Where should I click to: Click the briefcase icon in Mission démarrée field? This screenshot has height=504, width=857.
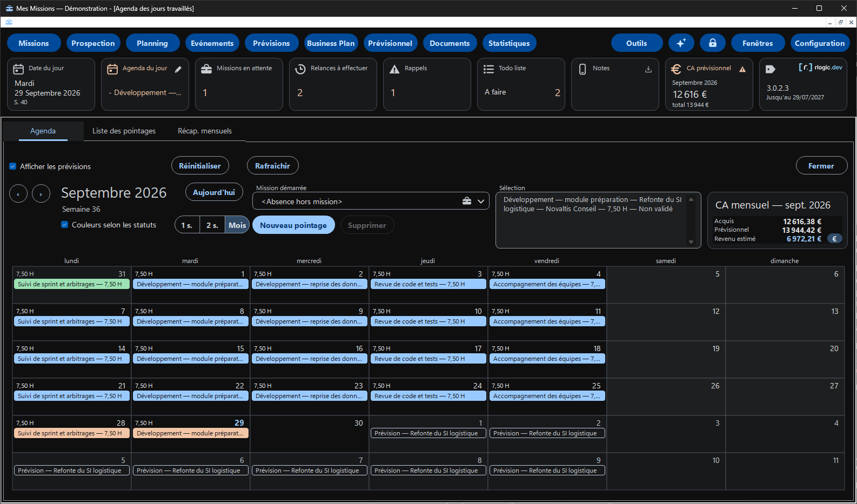[467, 201]
